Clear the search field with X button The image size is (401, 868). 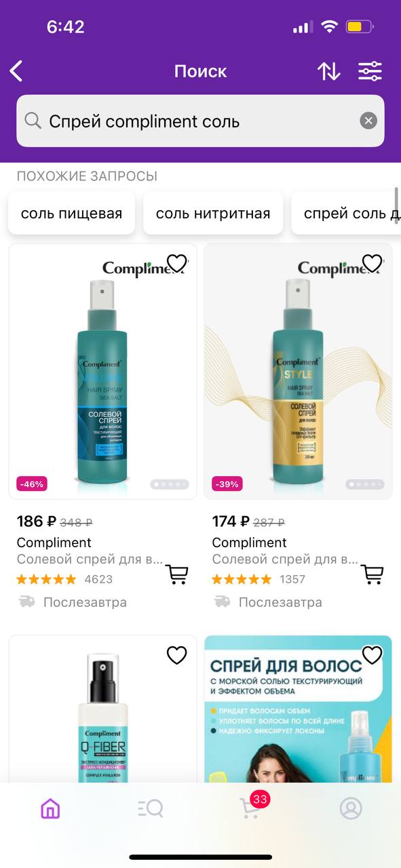tap(368, 121)
